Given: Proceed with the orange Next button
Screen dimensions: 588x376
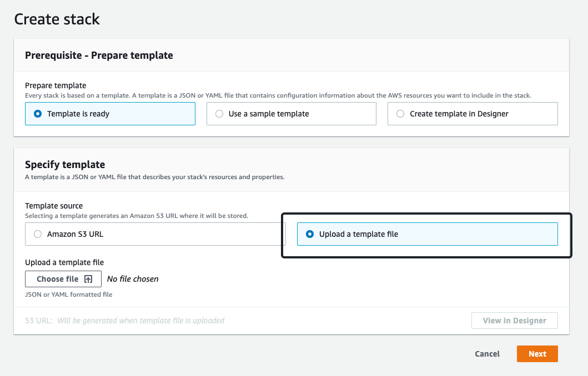Looking at the screenshot, I should [x=537, y=354].
